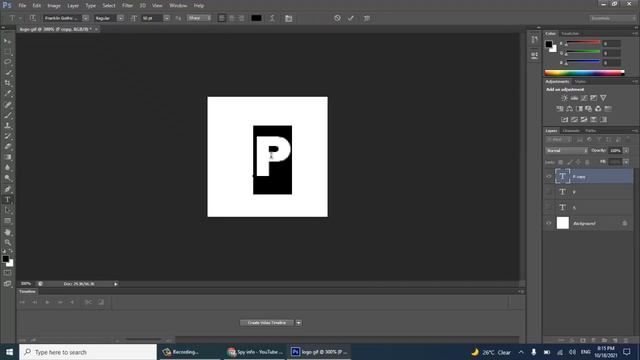Screen dimensions: 640x360
Task: Click the color spectrum ramp
Action: (x=584, y=73)
